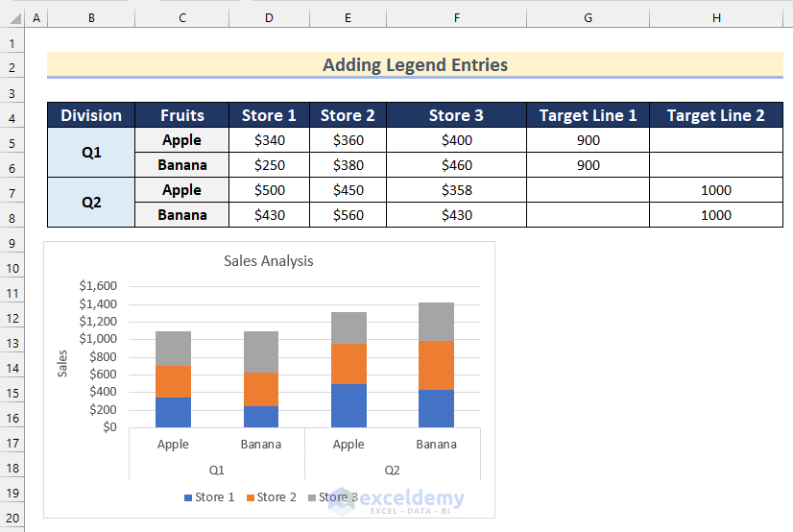Select the $450 cell
This screenshot has width=793, height=532.
(x=348, y=190)
